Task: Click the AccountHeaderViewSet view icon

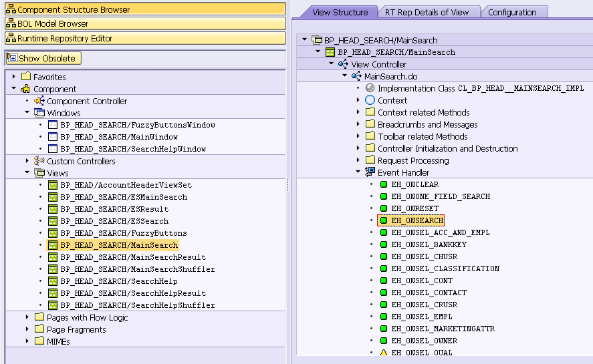Action: [x=53, y=185]
